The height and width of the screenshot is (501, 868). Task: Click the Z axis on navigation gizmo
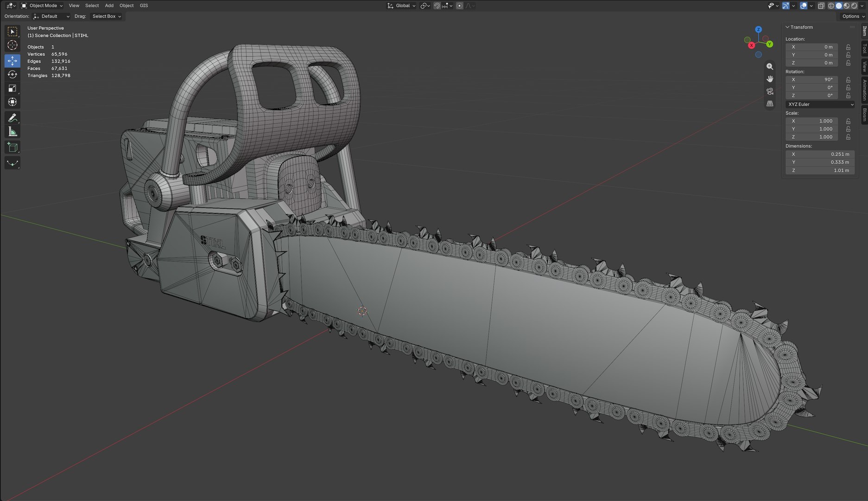[759, 29]
